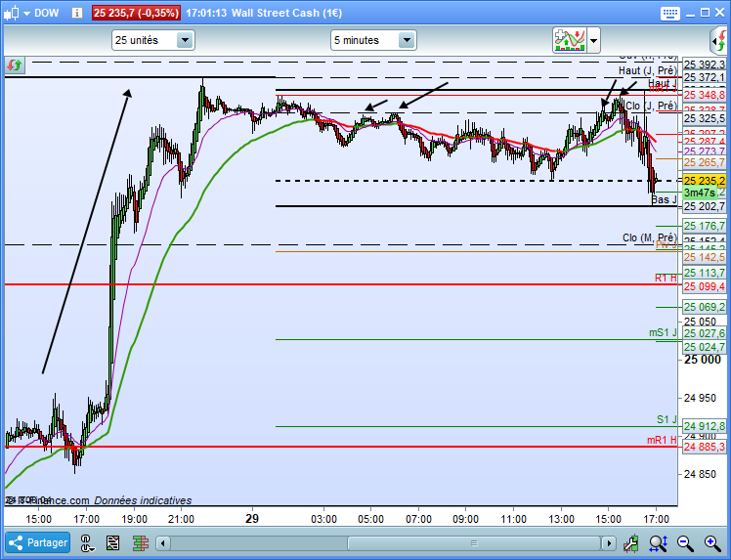Open the 5 minutes timeframe dropdown
The width and height of the screenshot is (731, 560).
click(x=373, y=40)
